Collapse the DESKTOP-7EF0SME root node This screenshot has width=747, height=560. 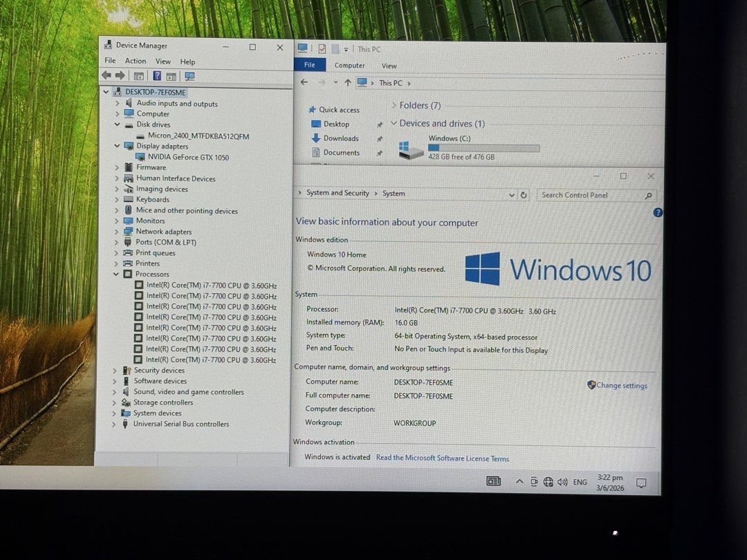click(x=107, y=92)
